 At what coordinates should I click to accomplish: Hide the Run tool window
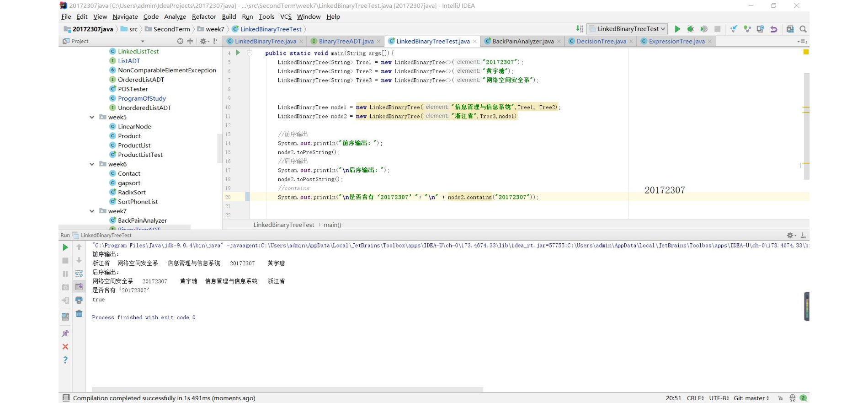click(803, 235)
